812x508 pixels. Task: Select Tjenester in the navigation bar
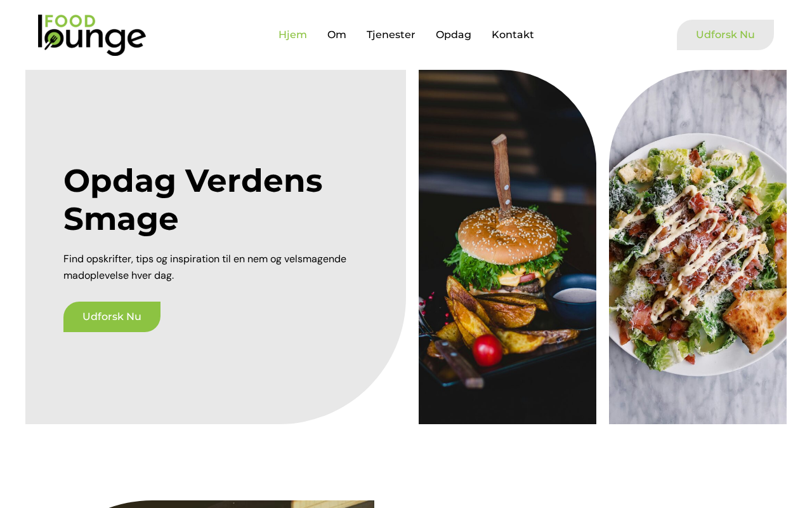[391, 35]
